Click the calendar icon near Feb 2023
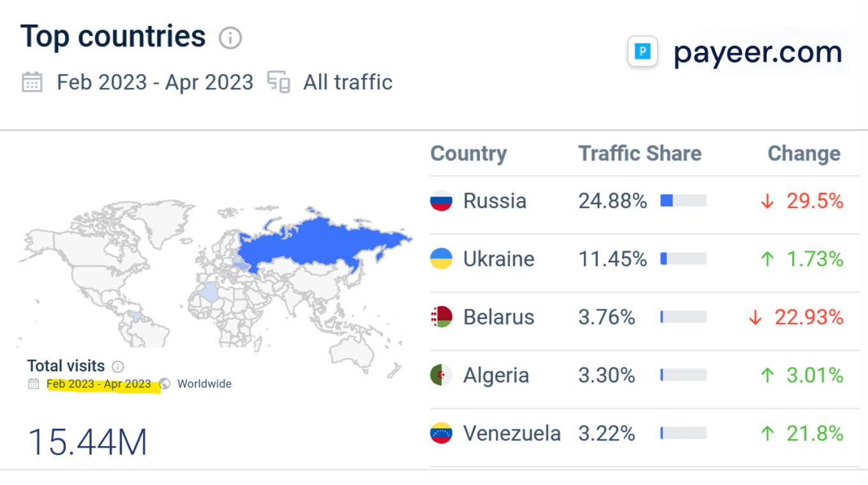The height and width of the screenshot is (485, 868). (x=32, y=82)
